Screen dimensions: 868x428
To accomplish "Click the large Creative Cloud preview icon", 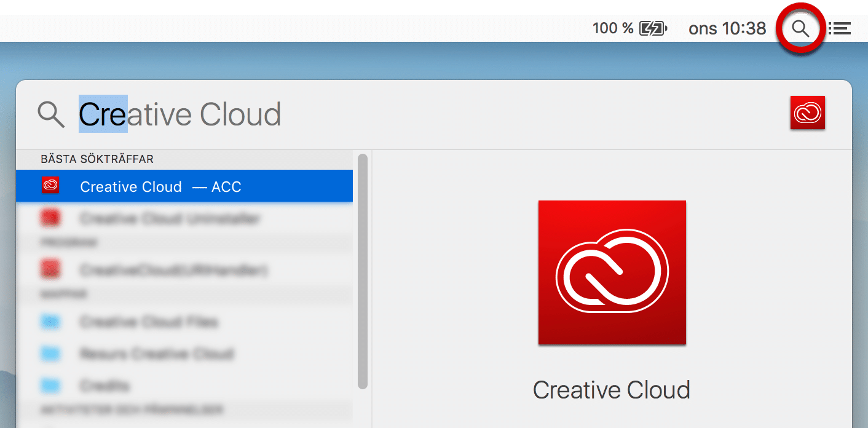I will [x=612, y=272].
